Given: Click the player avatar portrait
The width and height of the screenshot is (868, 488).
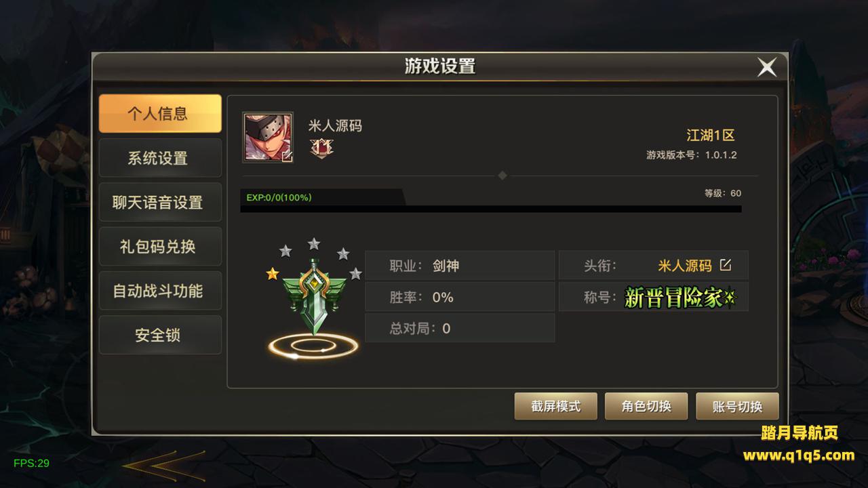Looking at the screenshot, I should click(268, 138).
